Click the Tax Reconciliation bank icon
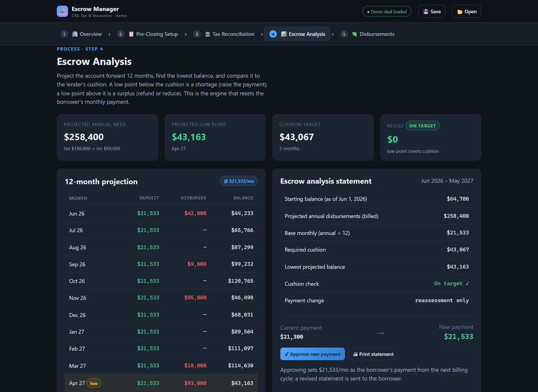Viewport: 538px width, 392px height. pyautogui.click(x=207, y=34)
